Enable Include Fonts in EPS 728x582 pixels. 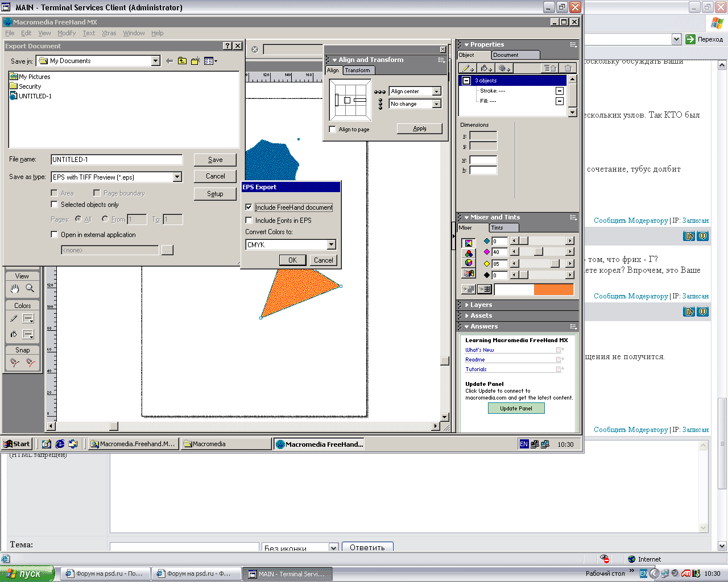(249, 220)
